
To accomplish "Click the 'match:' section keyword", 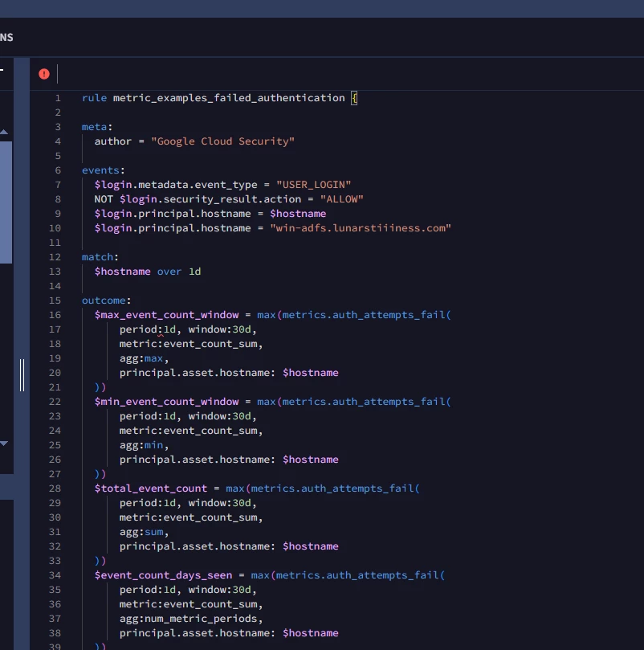I will [x=100, y=257].
